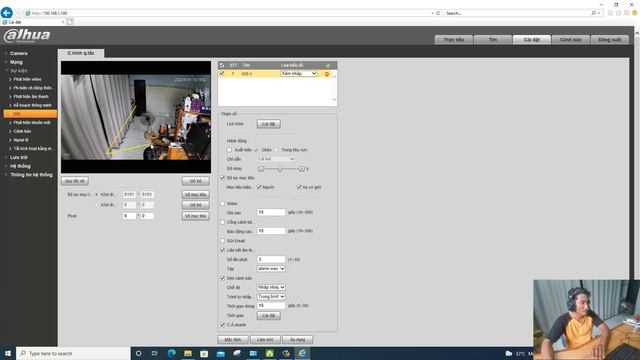Image resolution: width=640 pixels, height=360 pixels.
Task: Open Phát hiện video in sidebar
Action: pyautogui.click(x=27, y=79)
